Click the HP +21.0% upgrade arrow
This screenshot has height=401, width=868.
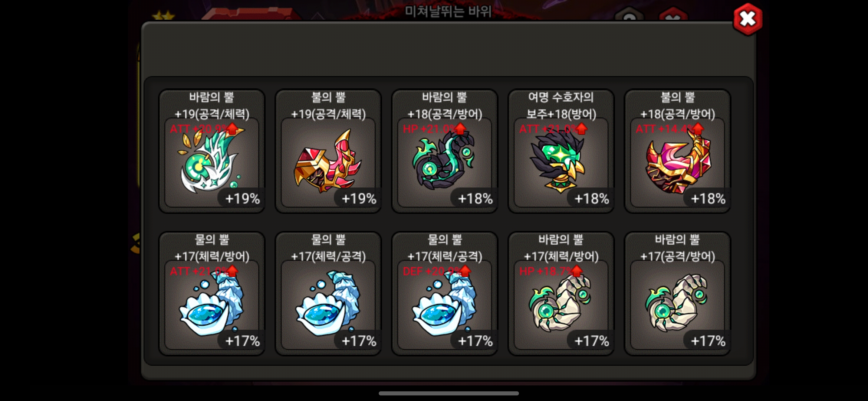pos(460,129)
